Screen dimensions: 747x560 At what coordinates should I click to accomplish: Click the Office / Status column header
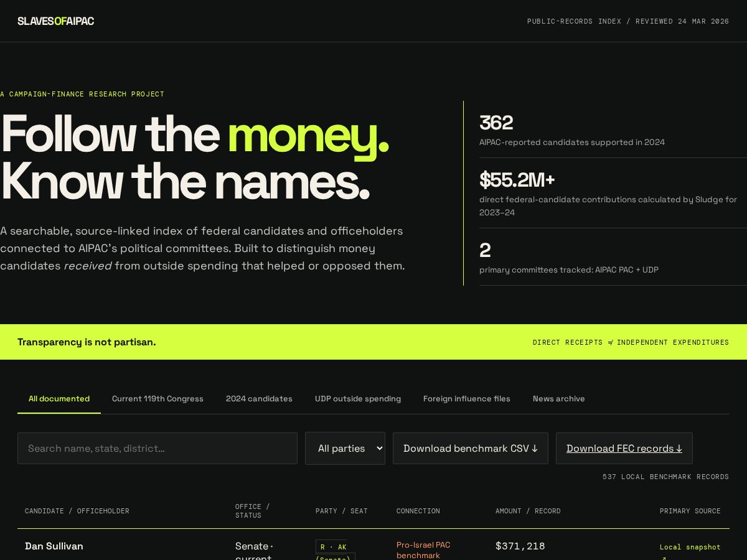(x=253, y=511)
